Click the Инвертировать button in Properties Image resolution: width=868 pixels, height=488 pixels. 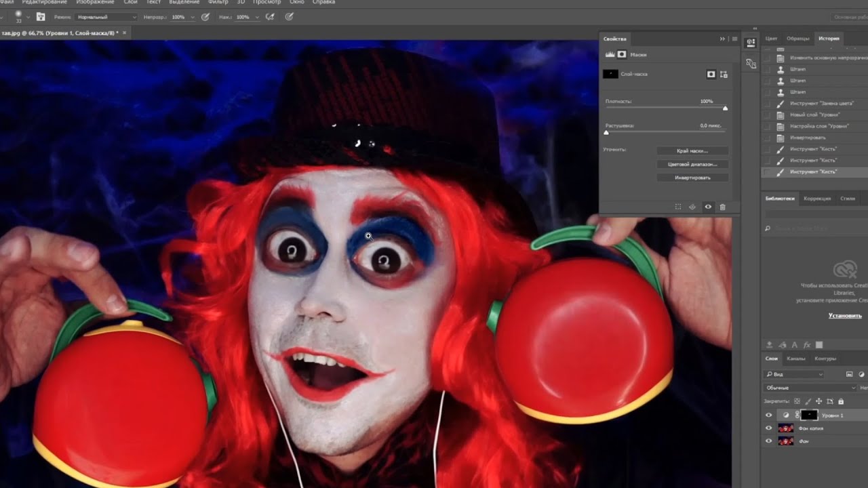coord(692,178)
